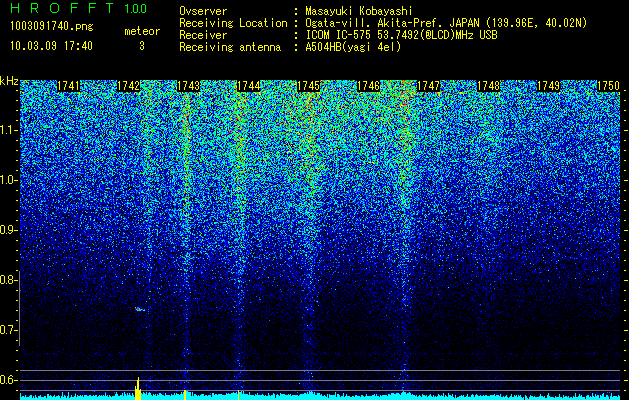Click the 1745 time marker

click(x=308, y=86)
